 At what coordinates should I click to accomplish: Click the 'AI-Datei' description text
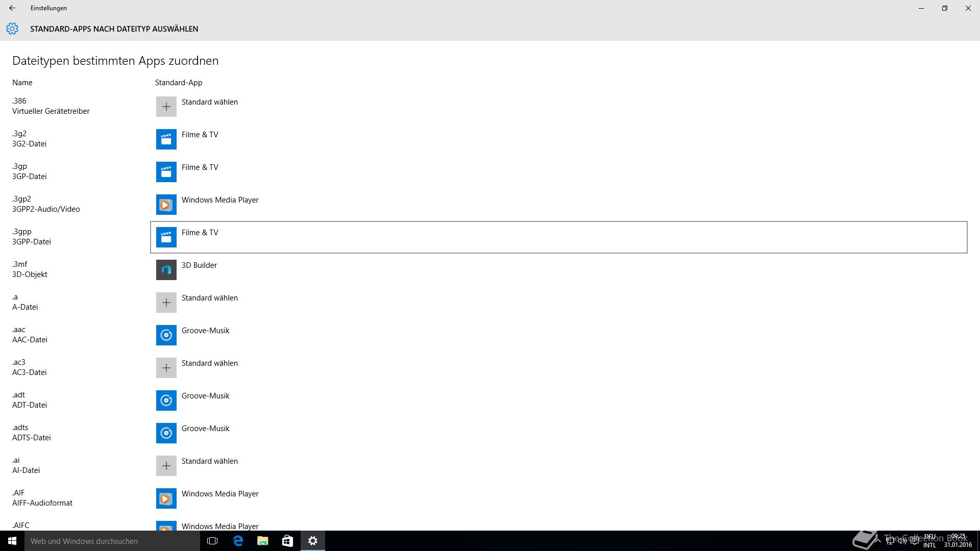point(26,470)
